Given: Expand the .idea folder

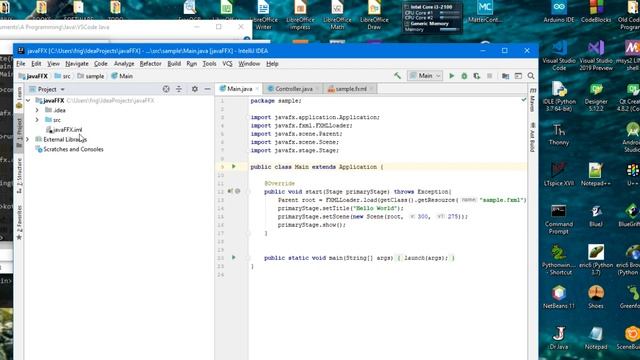Looking at the screenshot, I should [x=37, y=110].
